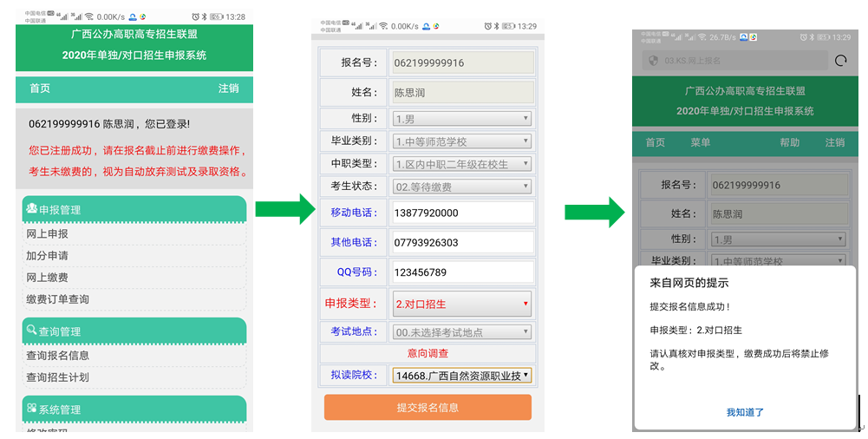Select the 查询管理 section header text
The image size is (868, 439).
click(60, 331)
